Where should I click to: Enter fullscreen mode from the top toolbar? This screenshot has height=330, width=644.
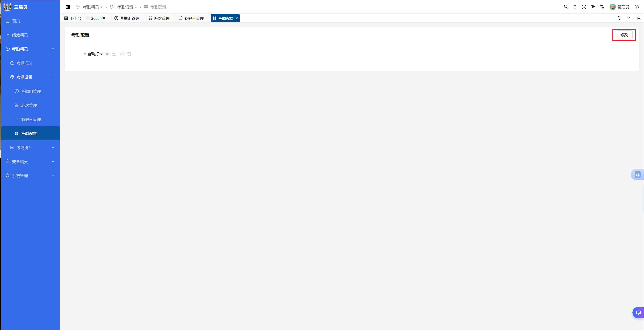[584, 7]
